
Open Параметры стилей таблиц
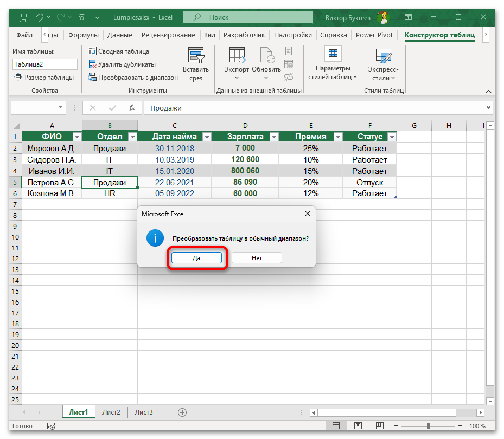point(333,65)
